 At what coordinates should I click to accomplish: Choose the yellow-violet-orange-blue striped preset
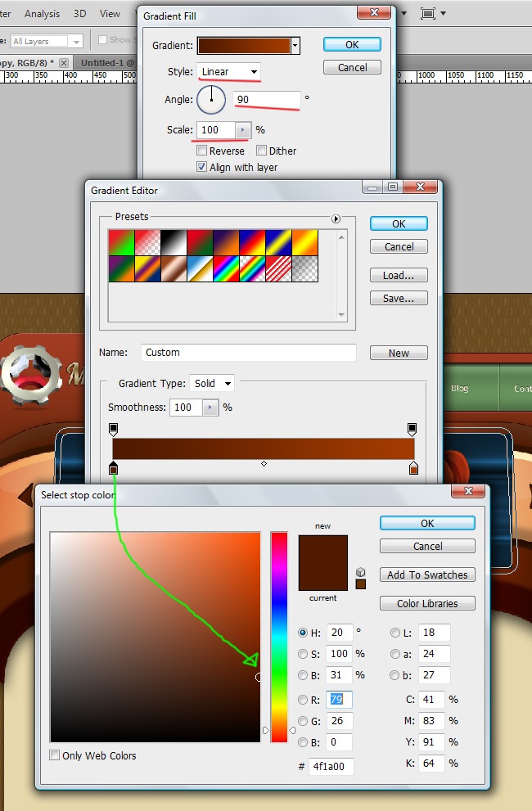click(x=147, y=269)
